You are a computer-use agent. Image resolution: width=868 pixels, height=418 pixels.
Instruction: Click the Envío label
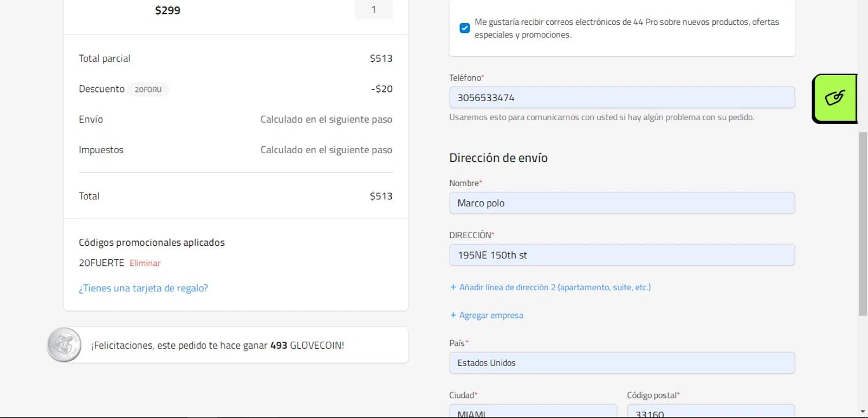(91, 119)
